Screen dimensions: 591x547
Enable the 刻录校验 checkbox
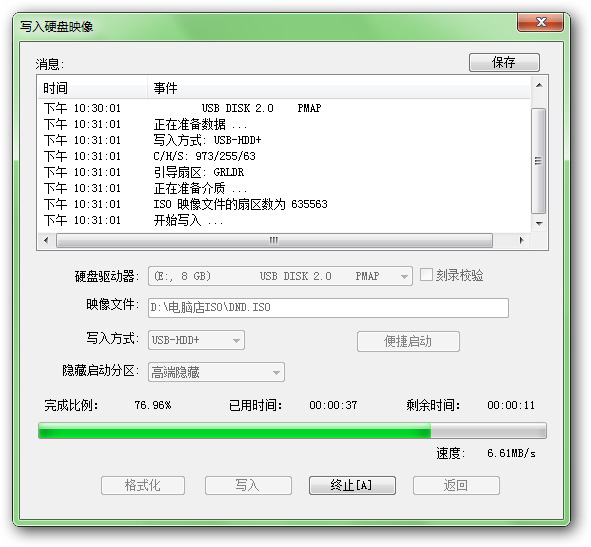[426, 275]
